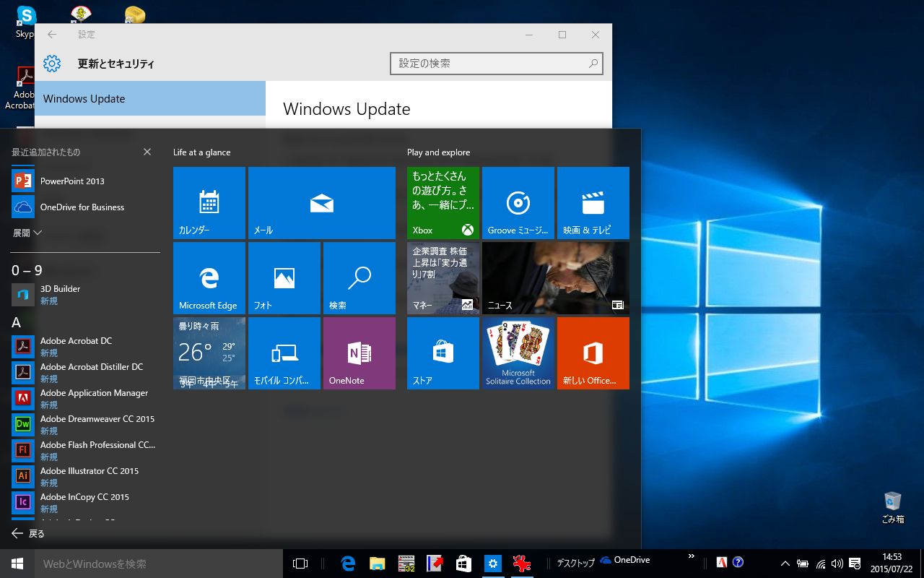Click the Back (戻る) button in Start menu
This screenshot has height=578, width=924.
pyautogui.click(x=28, y=533)
